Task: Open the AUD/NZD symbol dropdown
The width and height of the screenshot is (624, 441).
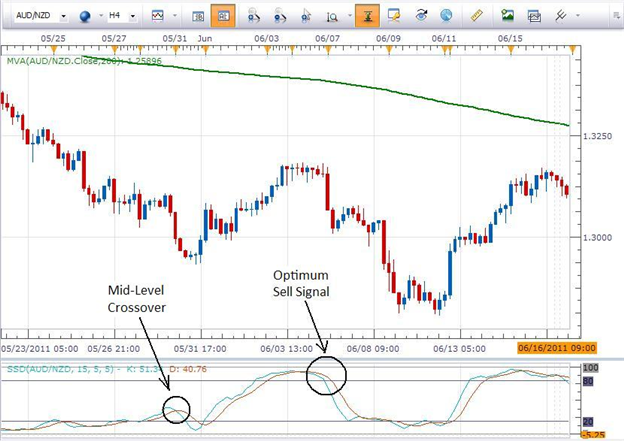Action: 63,16
